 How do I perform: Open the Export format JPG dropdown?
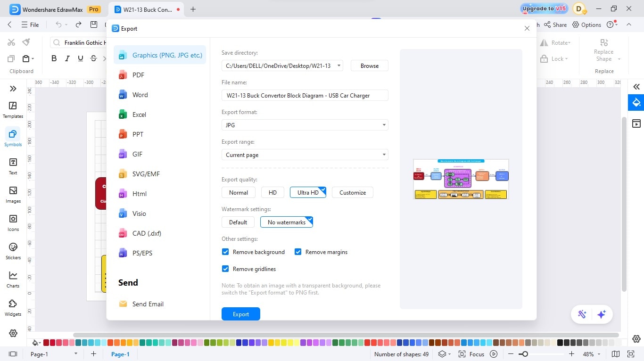coord(384,125)
